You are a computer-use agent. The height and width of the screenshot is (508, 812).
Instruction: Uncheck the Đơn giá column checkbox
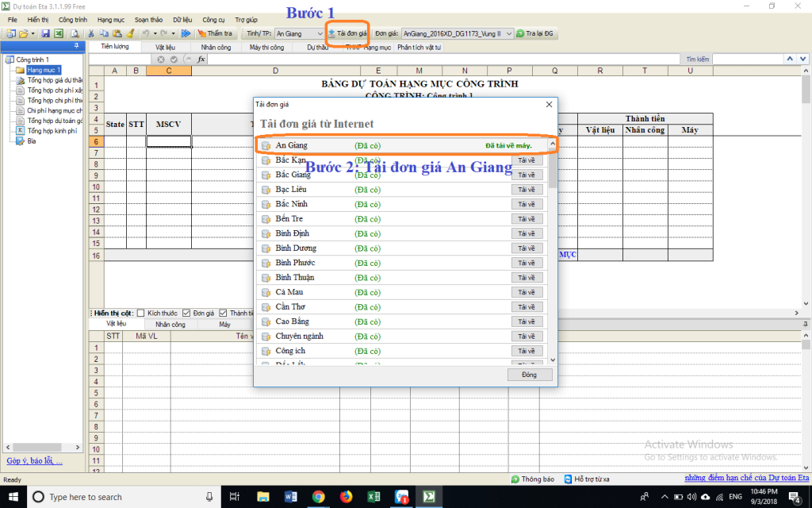click(186, 313)
